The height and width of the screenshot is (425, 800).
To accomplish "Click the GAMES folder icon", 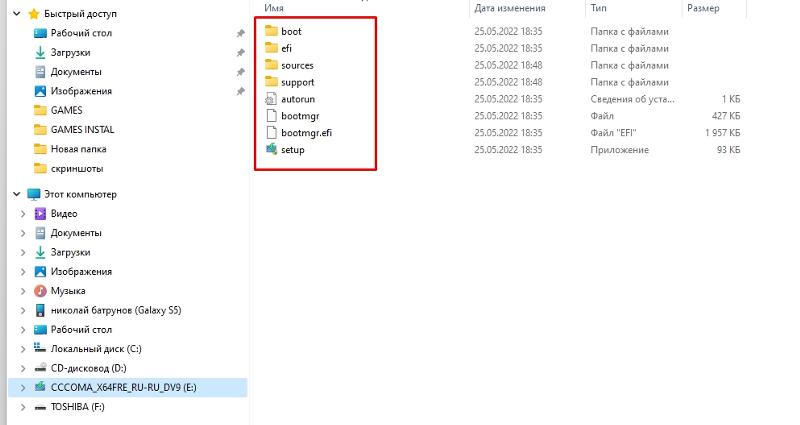I will [40, 110].
